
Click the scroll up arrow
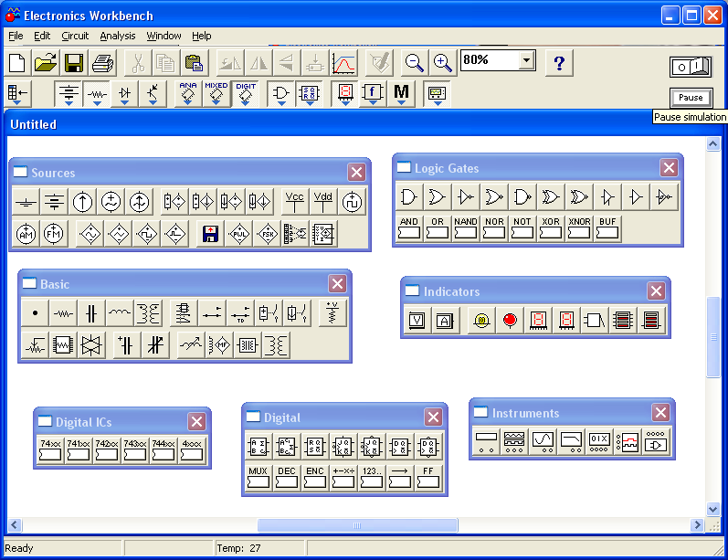(x=713, y=144)
